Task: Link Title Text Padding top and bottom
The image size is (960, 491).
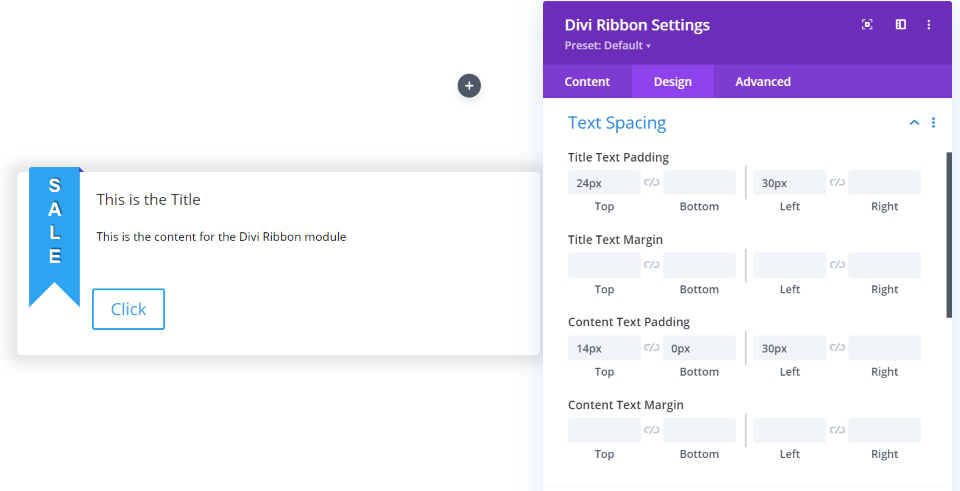Action: (x=652, y=183)
